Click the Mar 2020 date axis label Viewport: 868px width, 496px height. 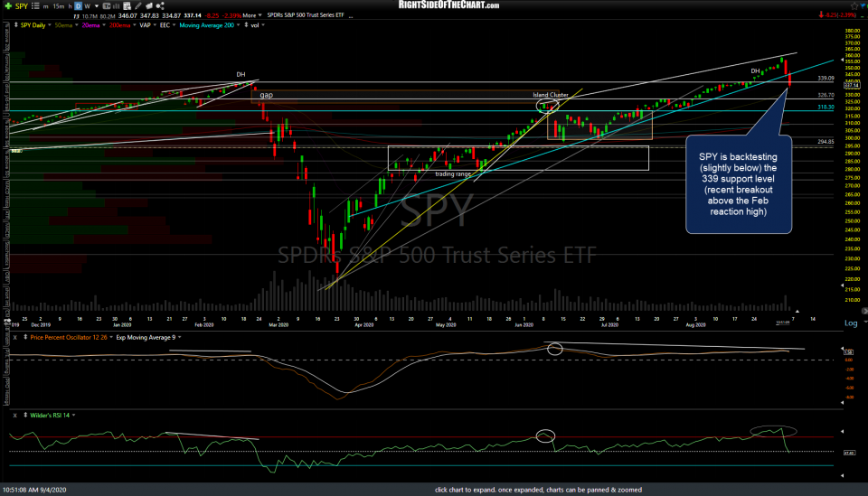[x=278, y=325]
